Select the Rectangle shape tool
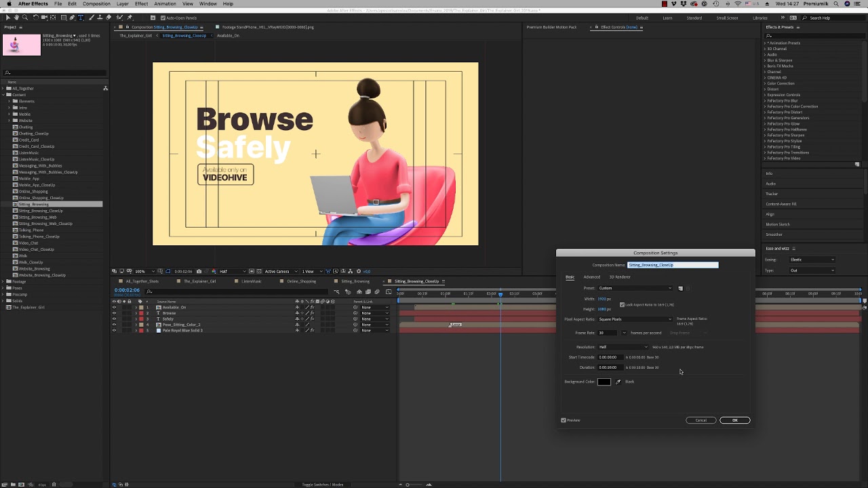This screenshot has height=488, width=868. click(64, 18)
